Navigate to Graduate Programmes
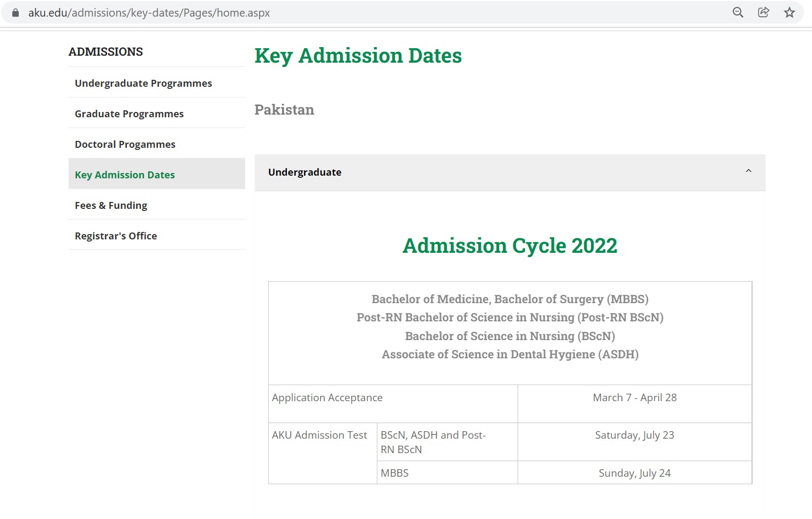 [x=129, y=114]
